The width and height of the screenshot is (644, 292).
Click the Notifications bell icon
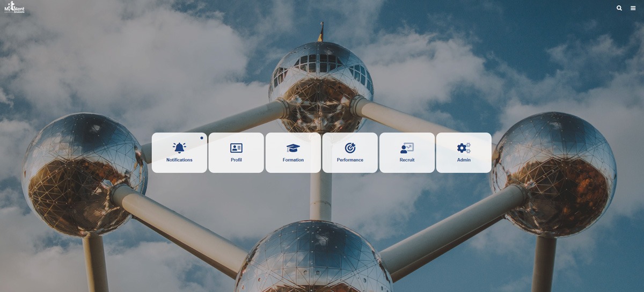179,148
